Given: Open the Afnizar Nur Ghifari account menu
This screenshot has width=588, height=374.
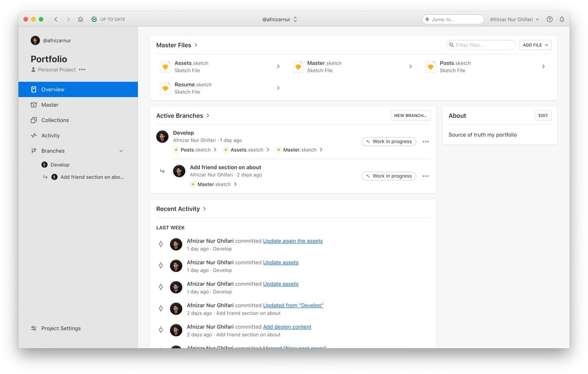Looking at the screenshot, I should tap(514, 19).
